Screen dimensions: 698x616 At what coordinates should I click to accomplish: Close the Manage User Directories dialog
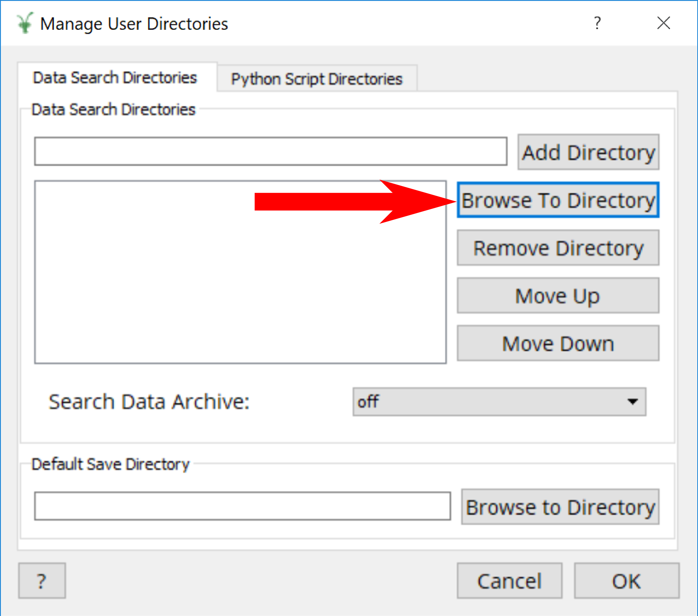[663, 23]
